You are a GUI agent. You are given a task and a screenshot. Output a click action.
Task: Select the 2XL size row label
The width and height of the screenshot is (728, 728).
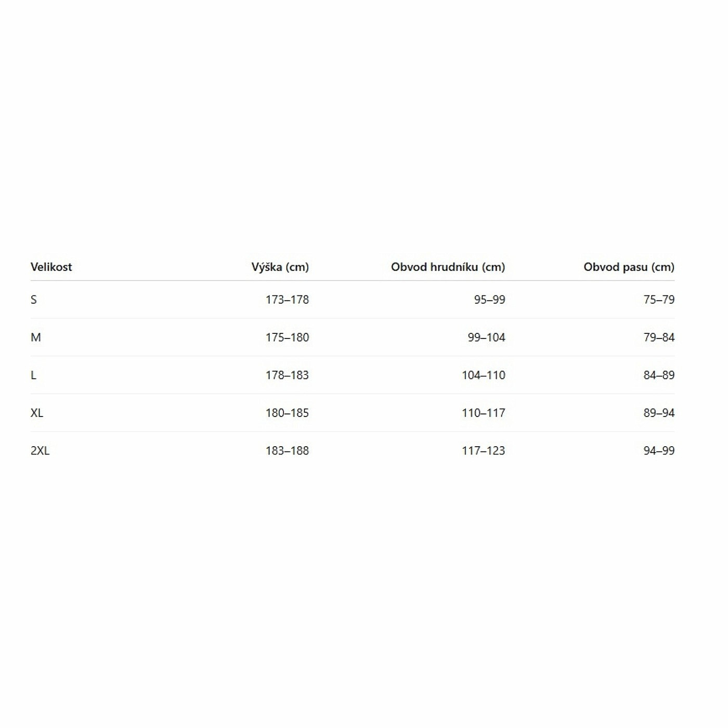coord(40,451)
